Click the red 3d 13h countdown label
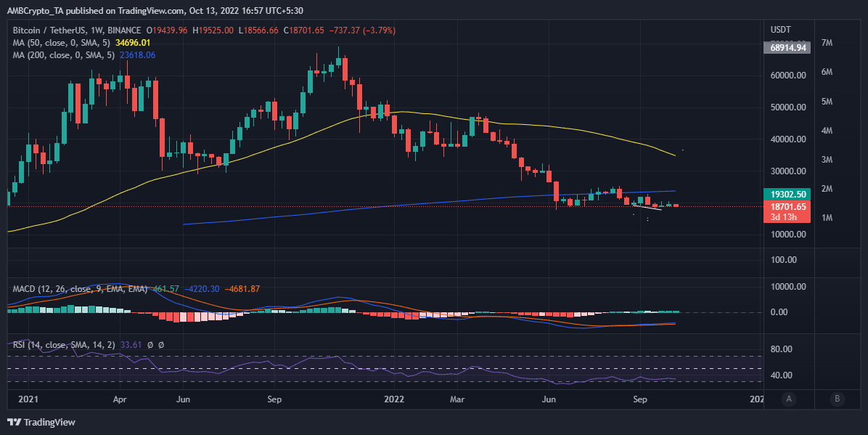Viewport: 868px width, 435px height. [x=788, y=216]
